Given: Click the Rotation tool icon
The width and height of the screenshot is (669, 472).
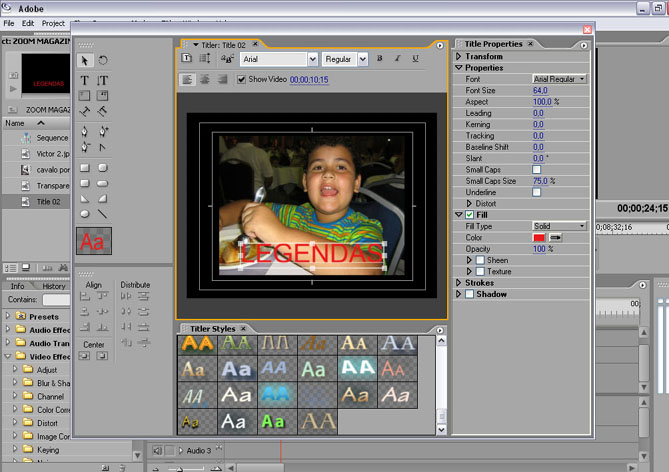Looking at the screenshot, I should tap(103, 61).
